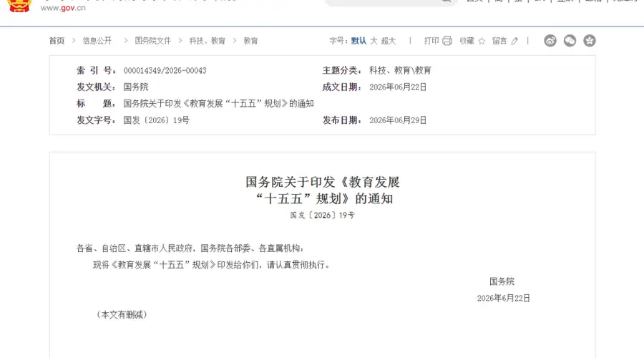Set font size to 超大
The height and width of the screenshot is (358, 644).
click(388, 41)
